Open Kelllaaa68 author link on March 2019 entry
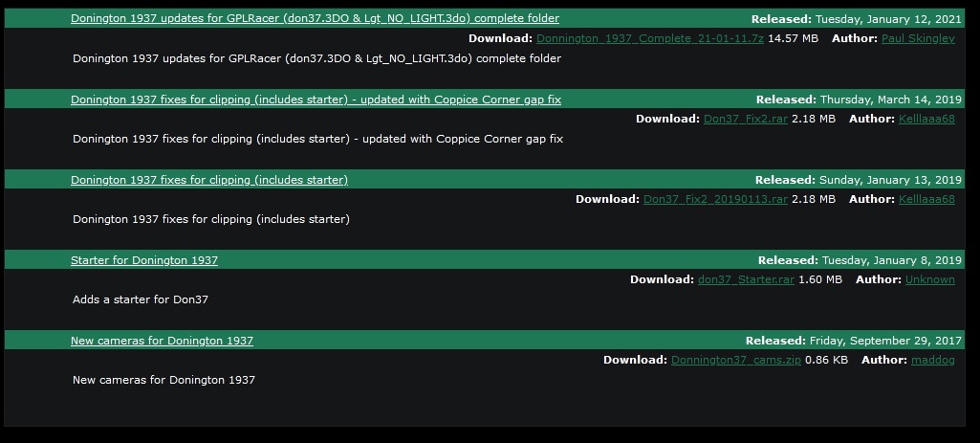The width and height of the screenshot is (980, 443). (x=926, y=119)
